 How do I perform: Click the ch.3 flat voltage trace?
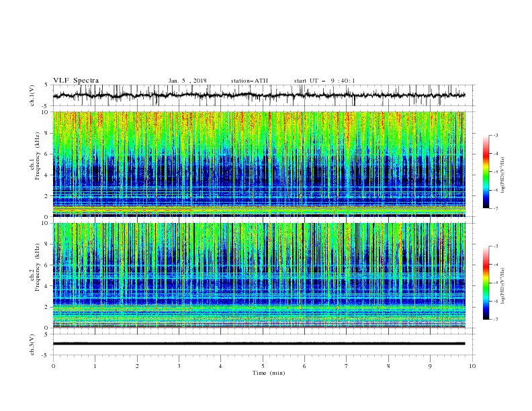tap(259, 344)
